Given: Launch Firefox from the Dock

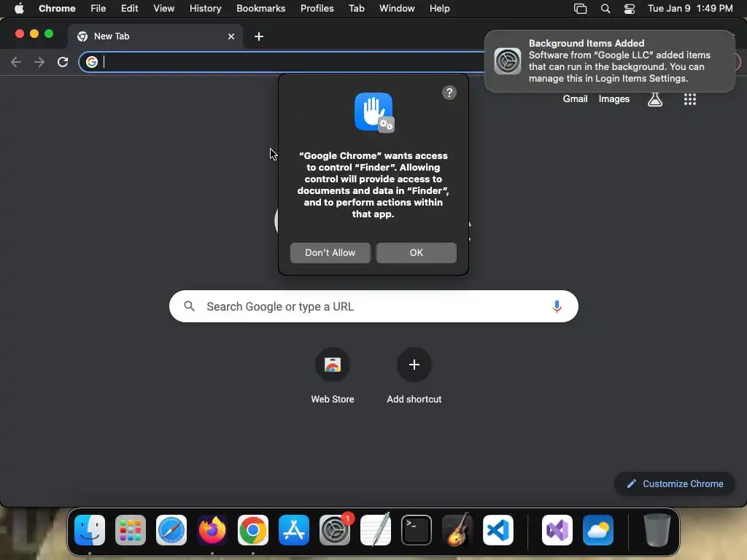Looking at the screenshot, I should coord(212,530).
